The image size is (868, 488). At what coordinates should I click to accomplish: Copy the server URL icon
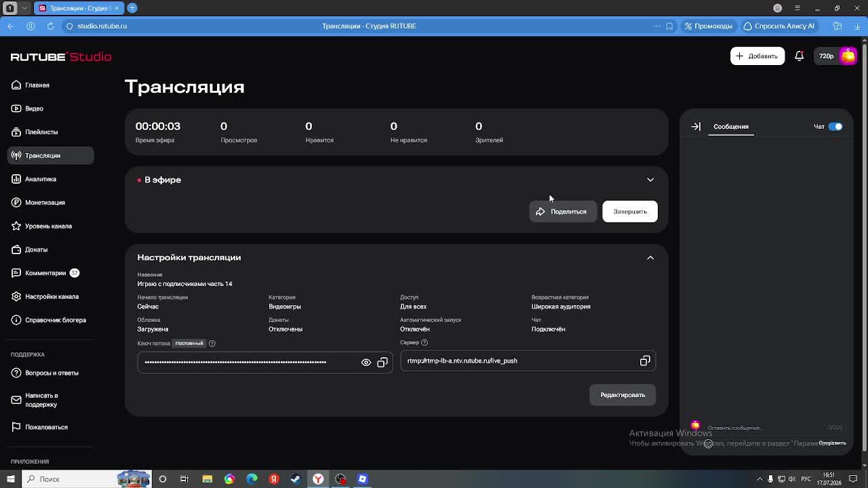[645, 361]
